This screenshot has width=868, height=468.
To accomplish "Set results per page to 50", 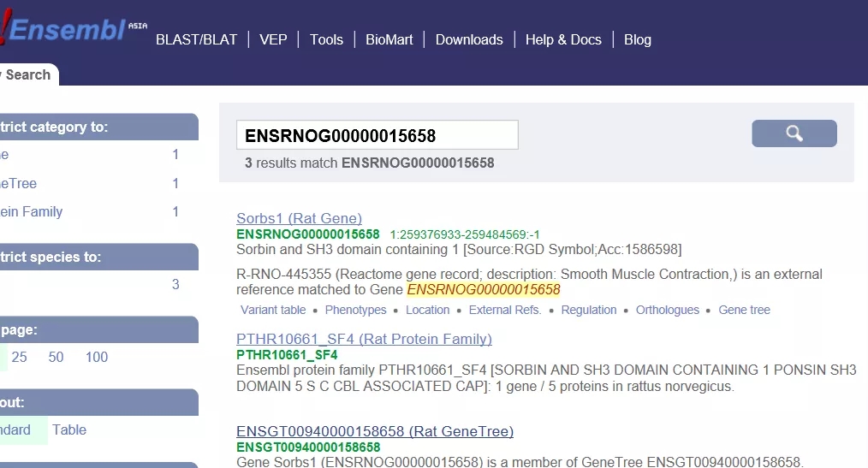I will pyautogui.click(x=56, y=357).
